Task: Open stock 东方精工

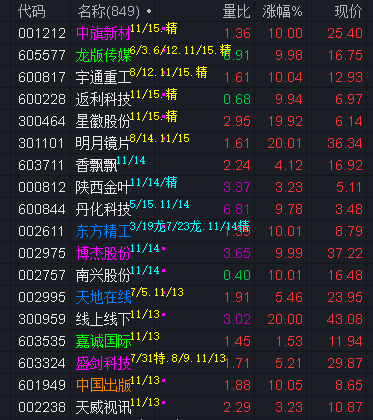Action: pyautogui.click(x=103, y=231)
